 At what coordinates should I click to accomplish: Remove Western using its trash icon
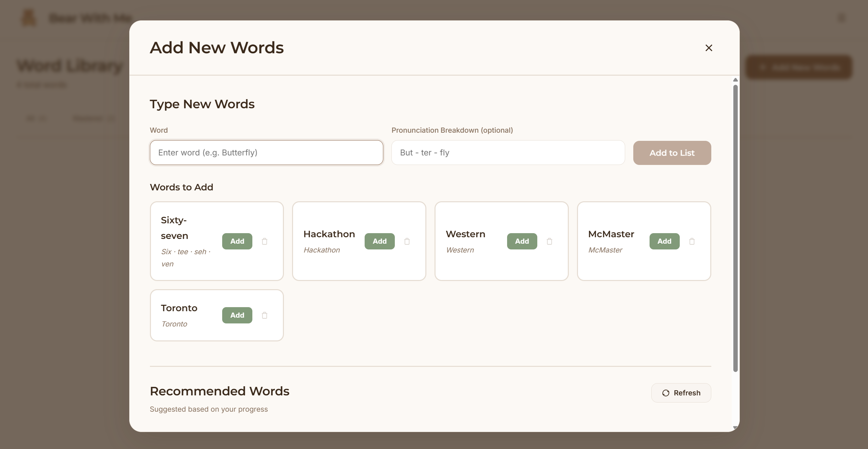pos(549,241)
